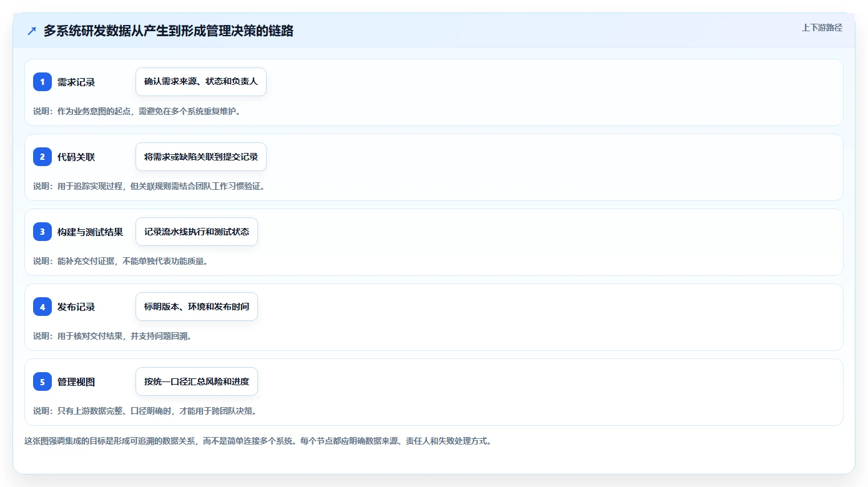
Task: Click the 上下游路径 label in the header
Action: point(822,27)
